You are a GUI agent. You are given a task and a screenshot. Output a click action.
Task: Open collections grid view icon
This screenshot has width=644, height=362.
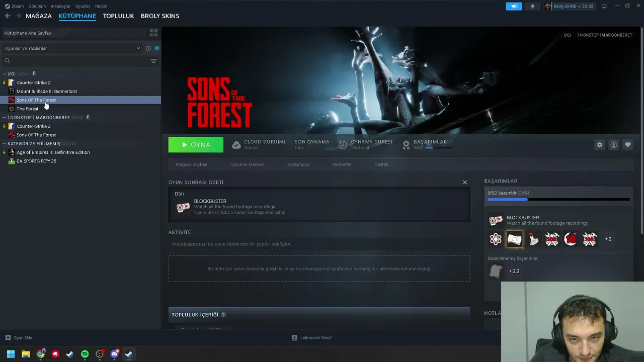pos(153,33)
